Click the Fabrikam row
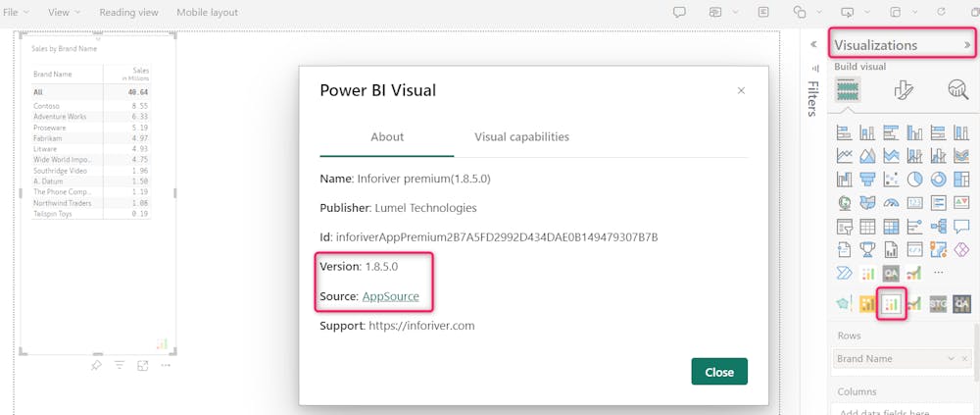980x415 pixels. 91,138
